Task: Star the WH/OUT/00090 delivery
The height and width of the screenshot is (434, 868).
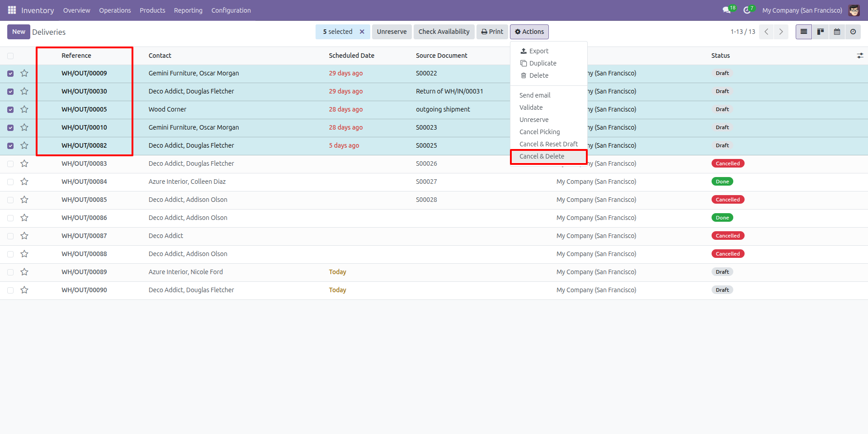Action: point(24,290)
